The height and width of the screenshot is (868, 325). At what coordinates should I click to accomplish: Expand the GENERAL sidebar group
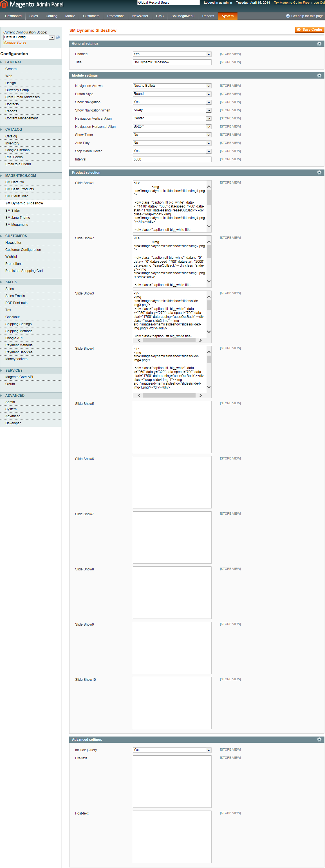coord(31,62)
